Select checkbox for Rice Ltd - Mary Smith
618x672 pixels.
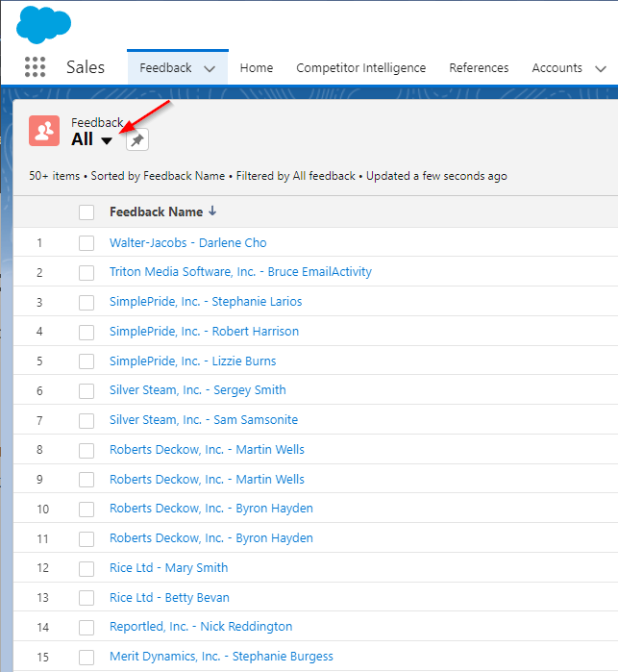[x=87, y=568]
